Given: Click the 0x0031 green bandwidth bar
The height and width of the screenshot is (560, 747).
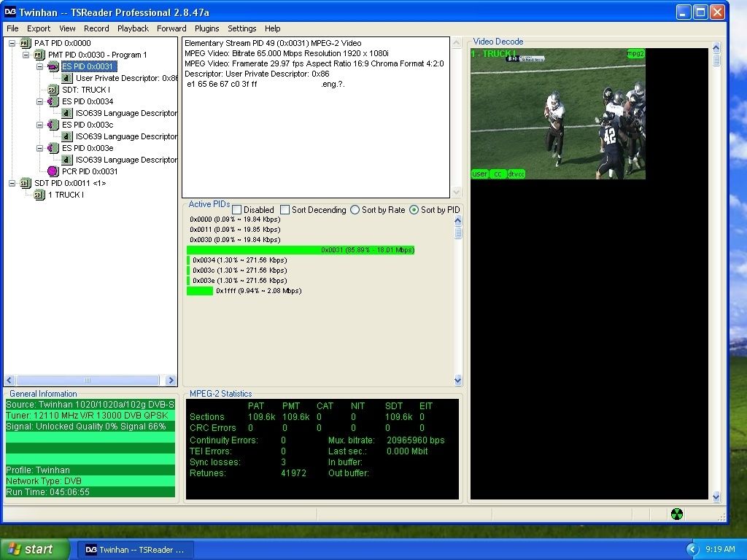Looking at the screenshot, I should (x=301, y=250).
